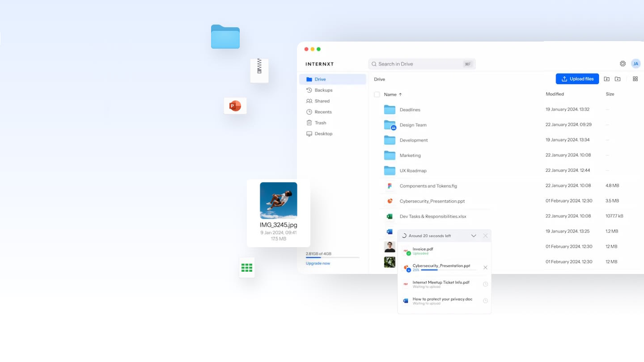The height and width of the screenshot is (362, 644).
Task: Select the Backups section
Action: [x=323, y=90]
